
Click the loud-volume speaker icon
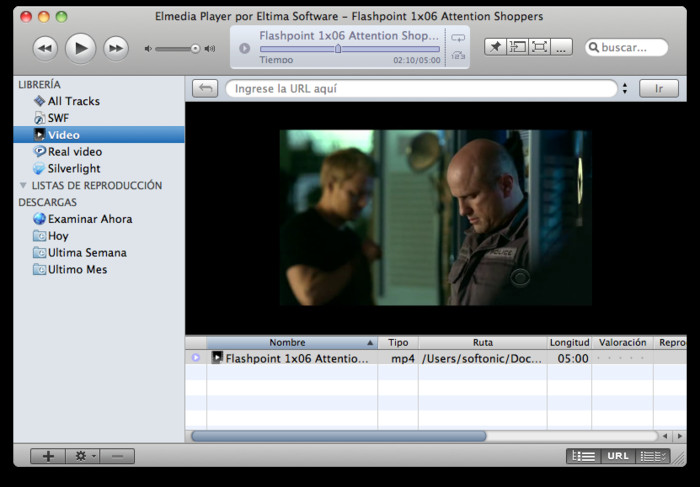pos(210,49)
